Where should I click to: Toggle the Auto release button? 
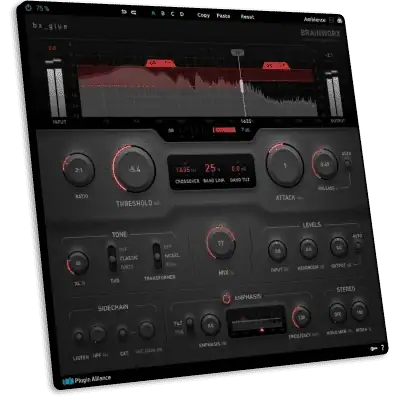(347, 163)
